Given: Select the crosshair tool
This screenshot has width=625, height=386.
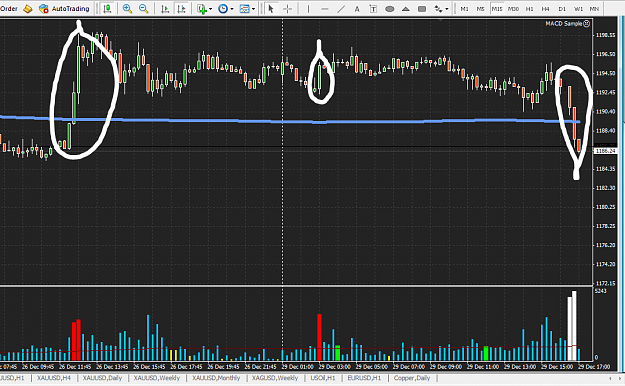Looking at the screenshot, I should (287, 8).
